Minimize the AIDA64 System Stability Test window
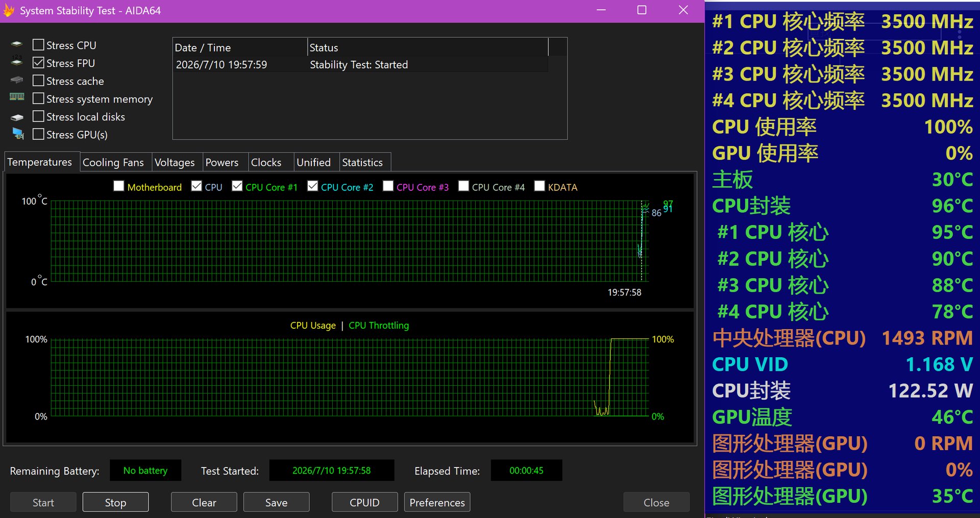 coord(601,10)
